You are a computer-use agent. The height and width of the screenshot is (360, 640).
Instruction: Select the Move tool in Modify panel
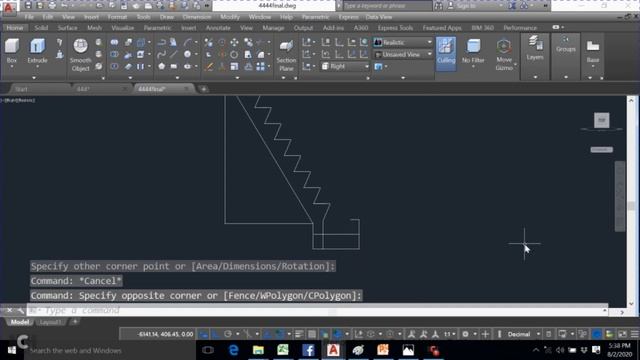pos(234,42)
